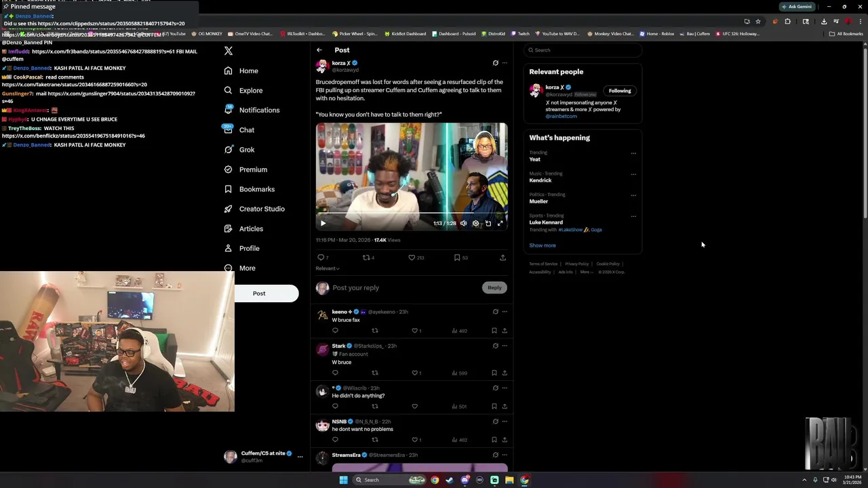Bookmark NSNB's reply

coord(494,440)
